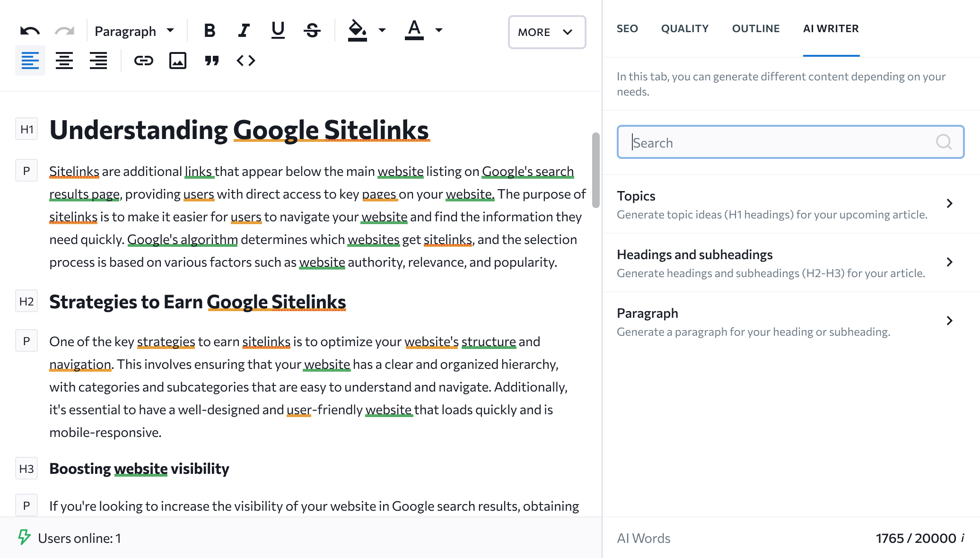Image resolution: width=980 pixels, height=558 pixels.
Task: Toggle strikethrough formatting
Action: [312, 30]
